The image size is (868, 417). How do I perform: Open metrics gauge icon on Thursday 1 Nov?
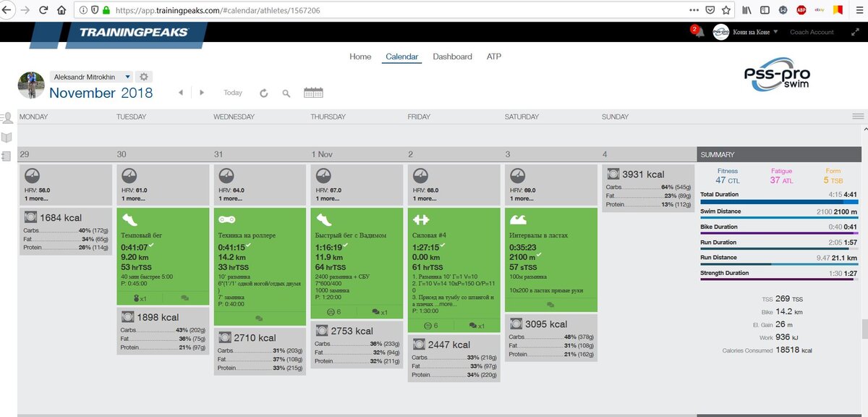323,177
